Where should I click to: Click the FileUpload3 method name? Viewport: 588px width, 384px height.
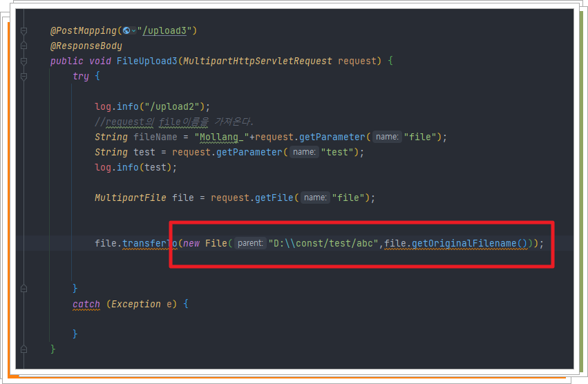pos(146,61)
